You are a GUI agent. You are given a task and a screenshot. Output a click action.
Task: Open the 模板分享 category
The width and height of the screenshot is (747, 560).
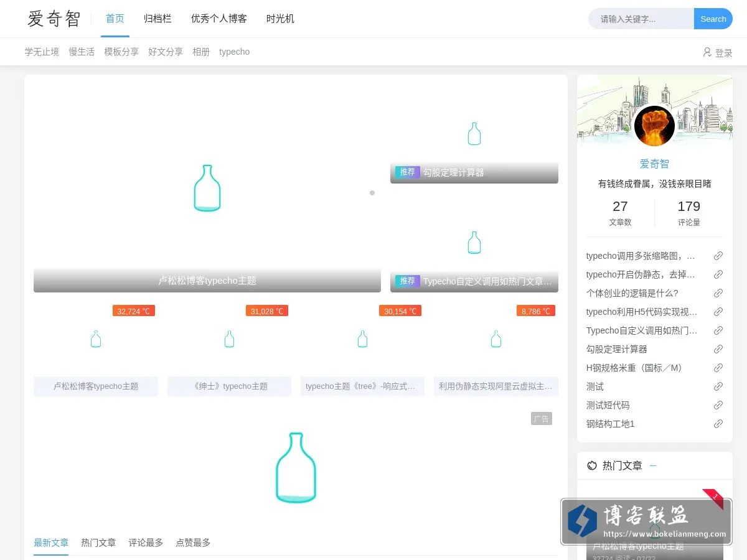(121, 52)
